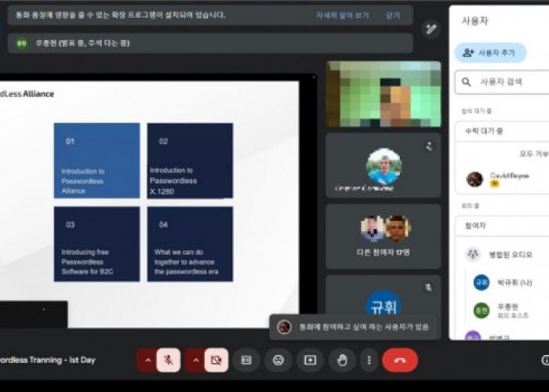
Task: Click the visual effects sparkle icon
Action: (431, 29)
